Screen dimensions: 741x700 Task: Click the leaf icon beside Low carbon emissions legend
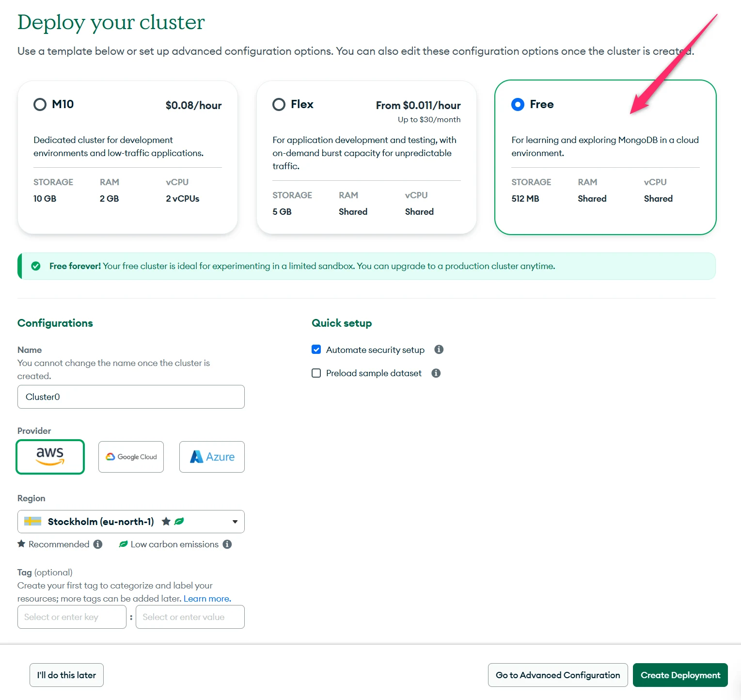tap(124, 544)
